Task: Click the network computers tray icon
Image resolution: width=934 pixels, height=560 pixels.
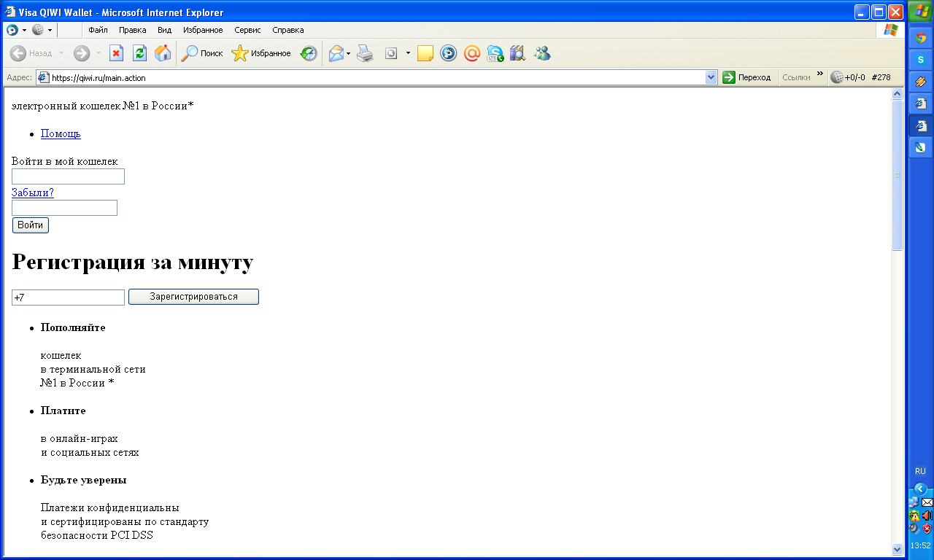Action: click(x=914, y=502)
